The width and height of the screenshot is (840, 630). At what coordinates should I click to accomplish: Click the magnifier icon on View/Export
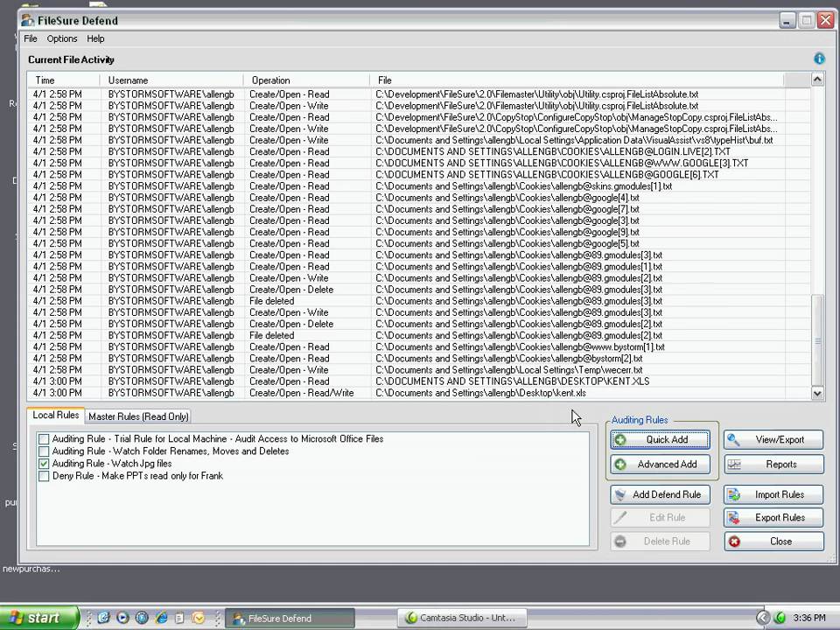[733, 440]
